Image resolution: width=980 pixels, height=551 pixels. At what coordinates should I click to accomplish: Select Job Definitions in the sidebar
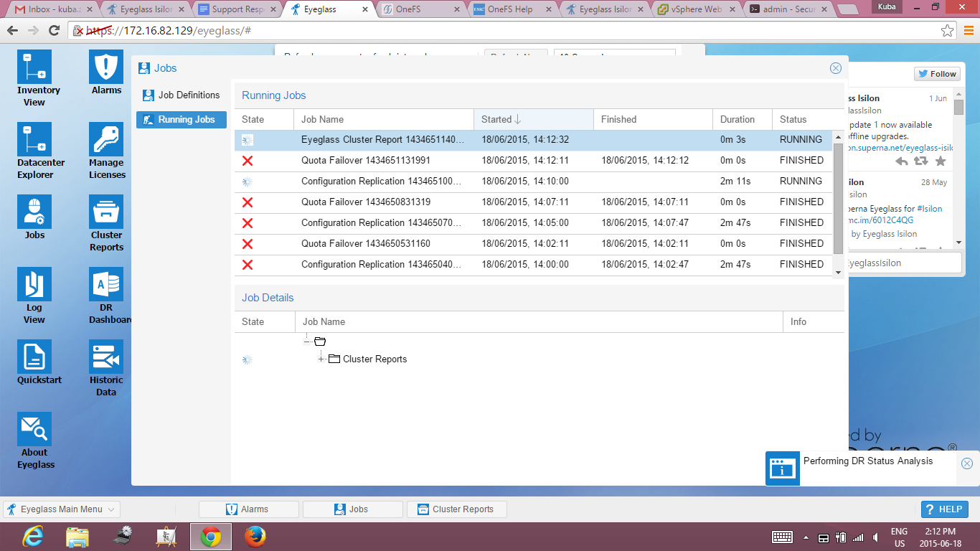(x=182, y=95)
